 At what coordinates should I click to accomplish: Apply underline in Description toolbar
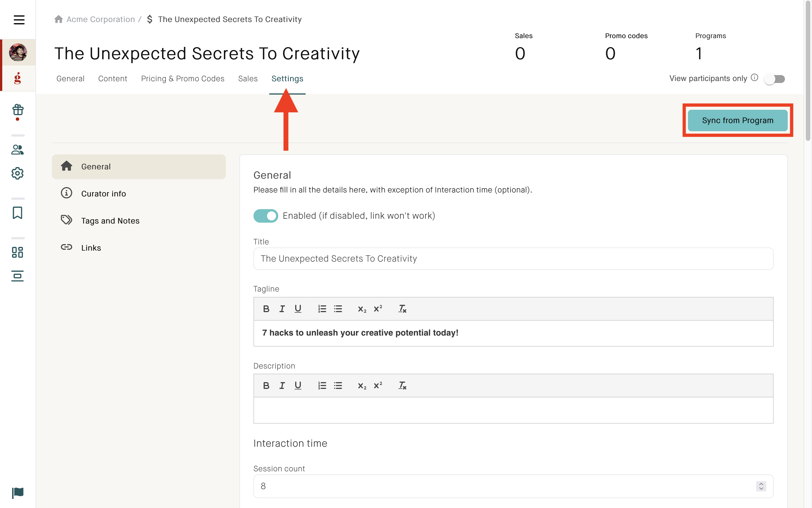[298, 386]
